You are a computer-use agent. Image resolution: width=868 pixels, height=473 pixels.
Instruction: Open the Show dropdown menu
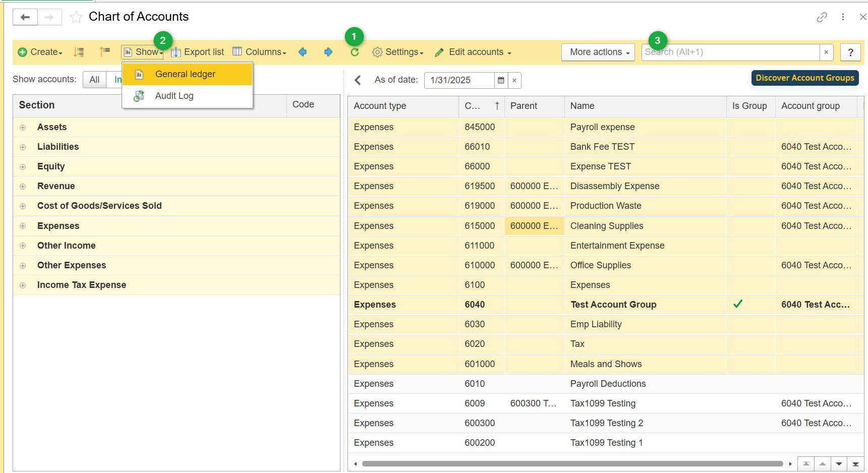(143, 52)
